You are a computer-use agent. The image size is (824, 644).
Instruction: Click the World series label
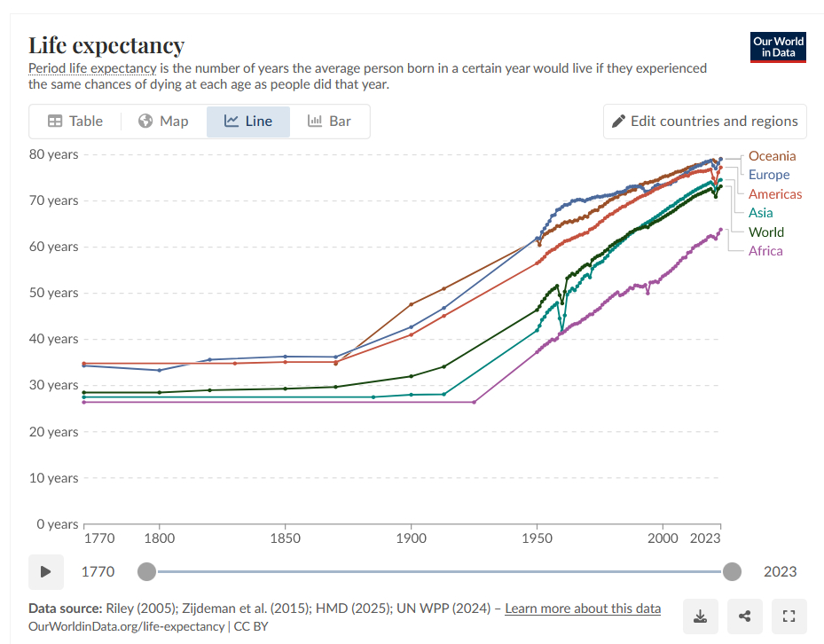765,232
